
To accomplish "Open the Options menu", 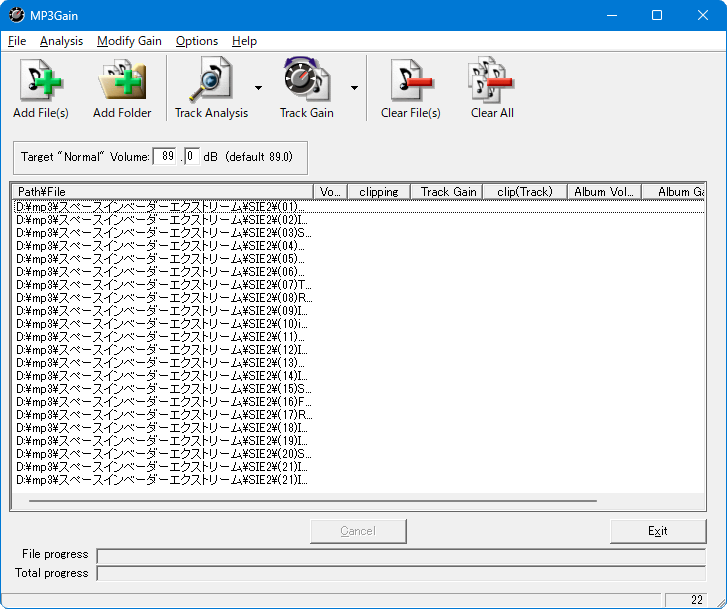I will (197, 41).
